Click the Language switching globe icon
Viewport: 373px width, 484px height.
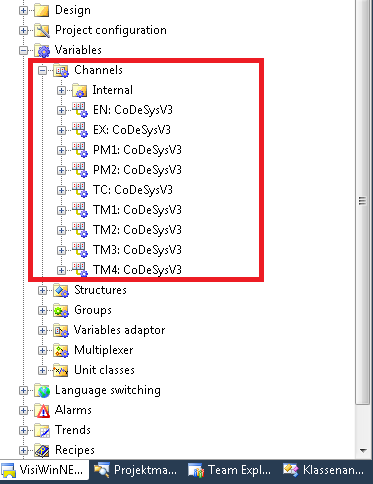tap(42, 390)
